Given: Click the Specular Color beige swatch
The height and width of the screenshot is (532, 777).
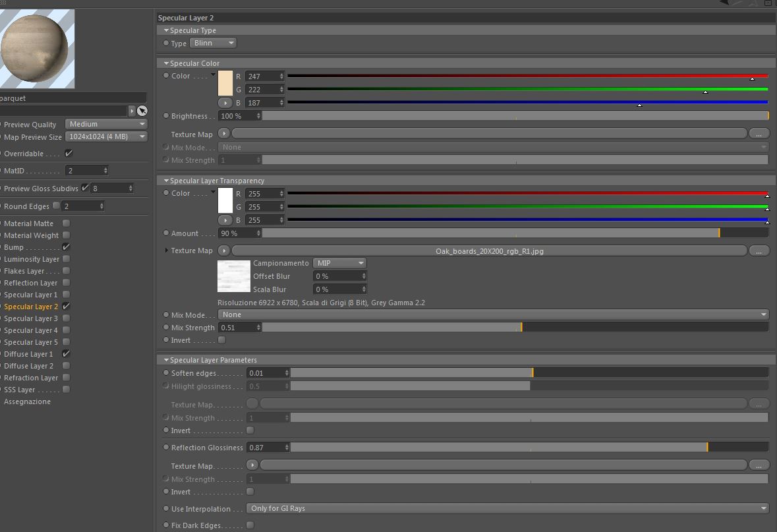Looking at the screenshot, I should (225, 83).
